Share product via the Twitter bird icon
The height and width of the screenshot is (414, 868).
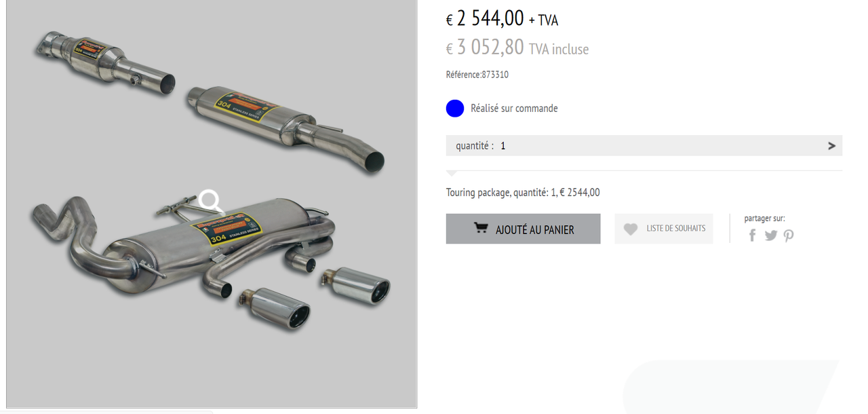click(x=771, y=236)
